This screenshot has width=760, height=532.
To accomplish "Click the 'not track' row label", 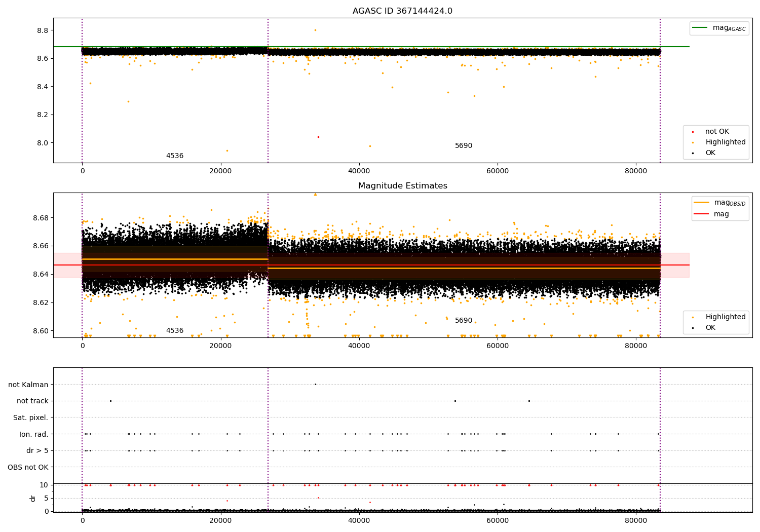I will pyautogui.click(x=32, y=401).
